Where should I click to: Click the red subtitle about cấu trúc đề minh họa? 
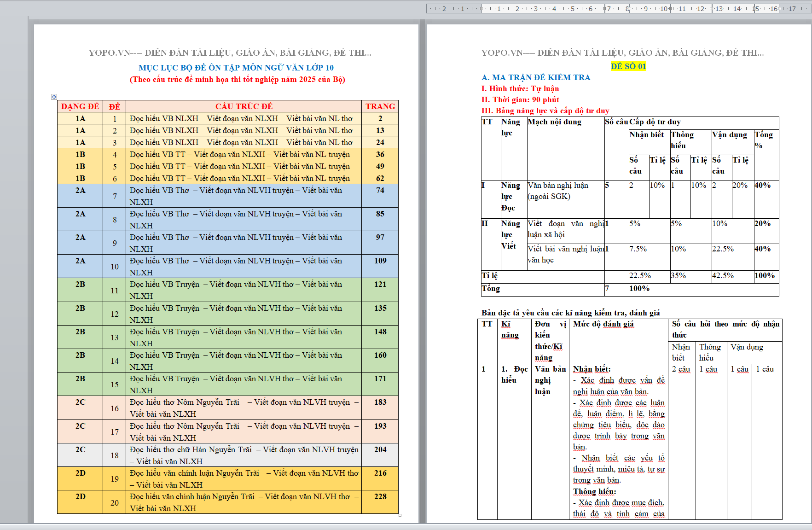pyautogui.click(x=238, y=79)
